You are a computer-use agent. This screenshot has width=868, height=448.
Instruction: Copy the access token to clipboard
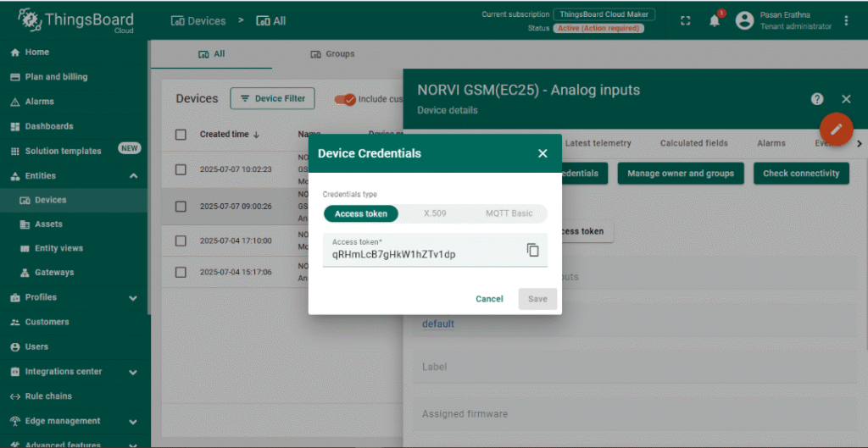tap(532, 250)
